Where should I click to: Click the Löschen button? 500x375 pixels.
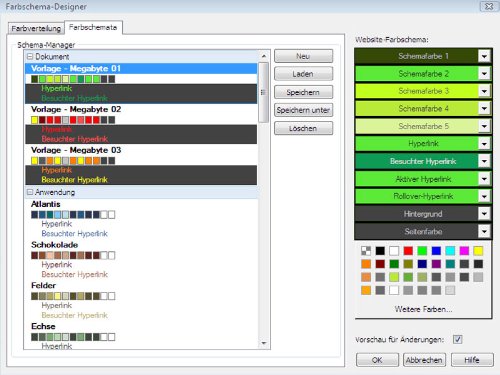[x=303, y=128]
